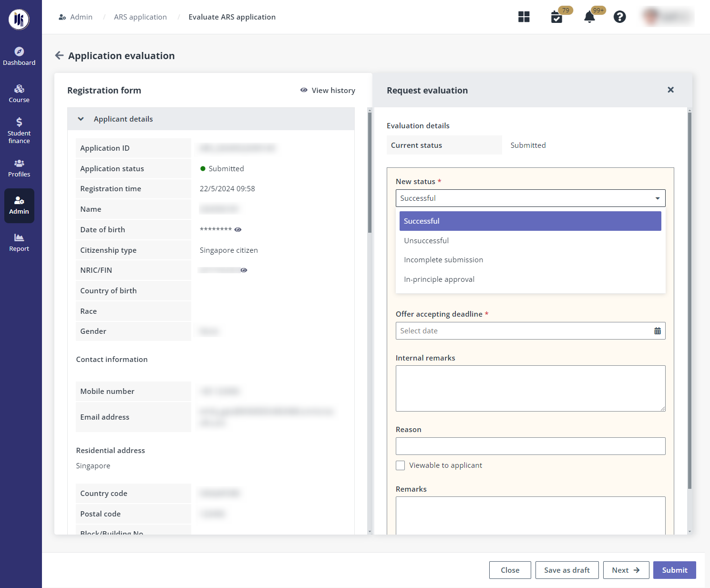The image size is (710, 588).
Task: Click the Current status label
Action: 417,145
